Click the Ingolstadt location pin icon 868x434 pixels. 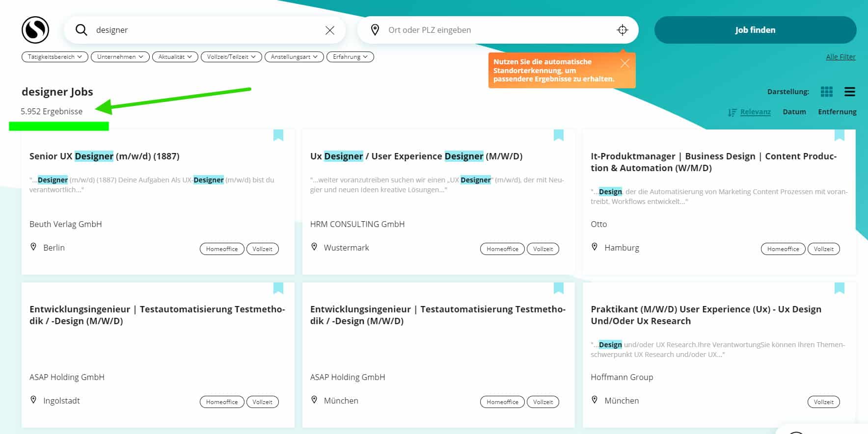(x=33, y=400)
